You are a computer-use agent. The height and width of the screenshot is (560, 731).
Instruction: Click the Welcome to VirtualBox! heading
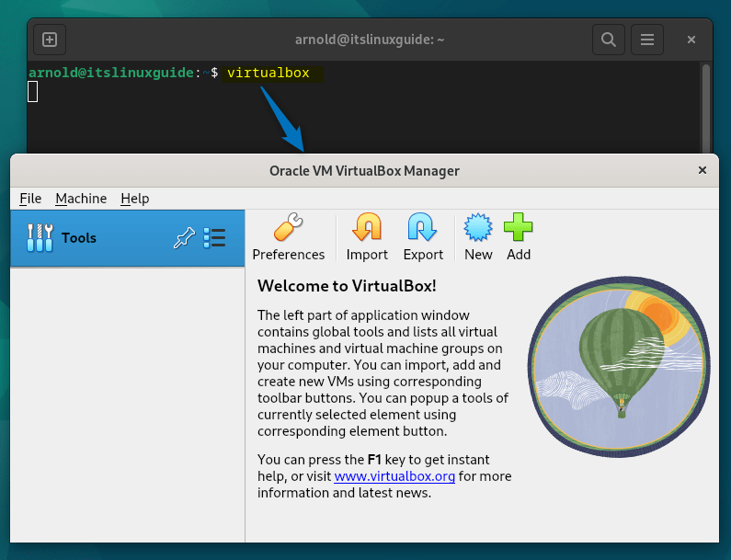(347, 285)
